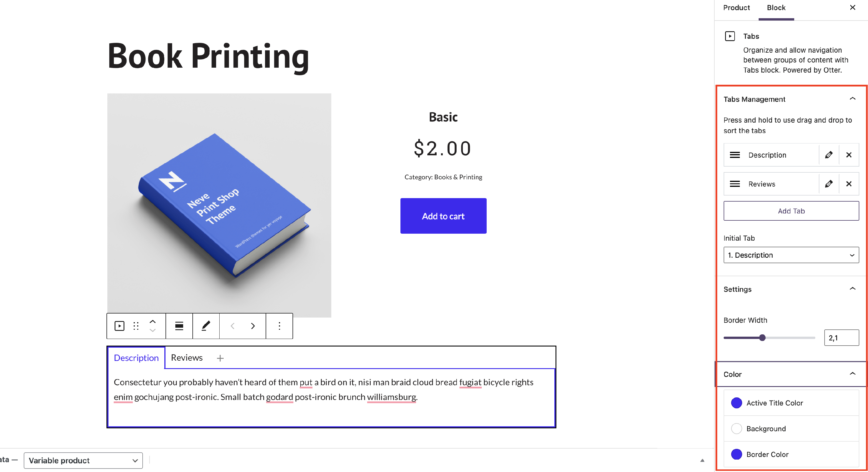Screen dimensions: 868x472
Task: Switch to the Product sidebar tab
Action: [x=736, y=8]
